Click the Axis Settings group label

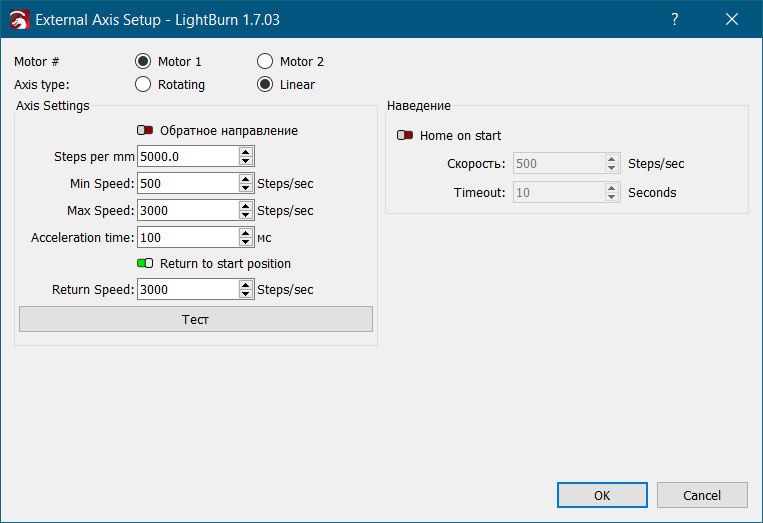pyautogui.click(x=53, y=106)
